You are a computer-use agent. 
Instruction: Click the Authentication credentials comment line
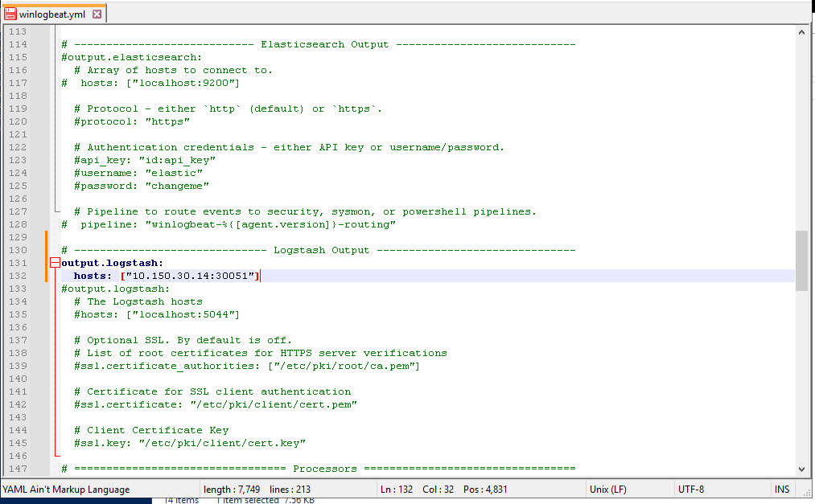(x=289, y=147)
